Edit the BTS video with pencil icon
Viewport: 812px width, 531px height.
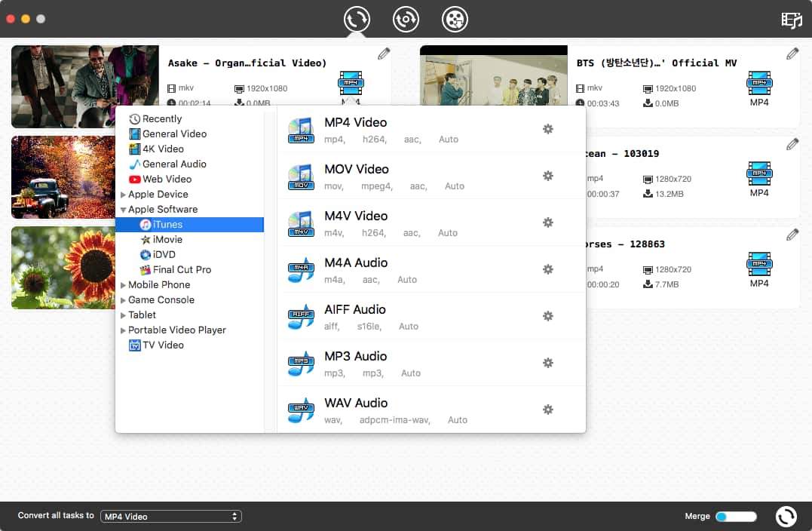792,54
